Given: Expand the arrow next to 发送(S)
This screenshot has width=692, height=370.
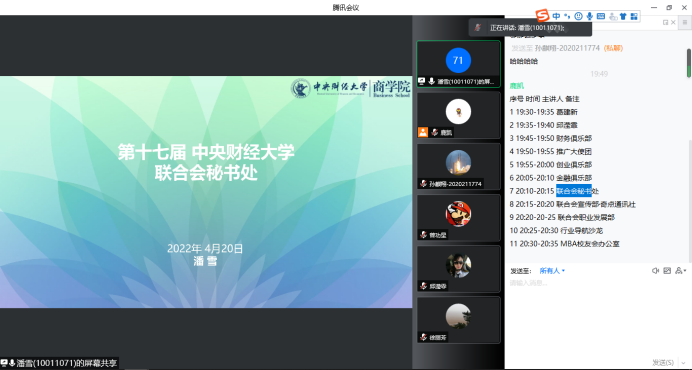Looking at the screenshot, I should click(x=684, y=363).
